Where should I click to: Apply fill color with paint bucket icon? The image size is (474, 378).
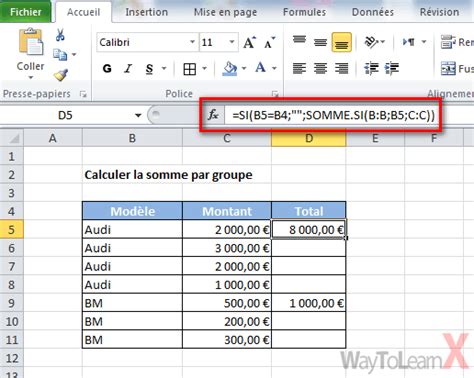[230, 69]
